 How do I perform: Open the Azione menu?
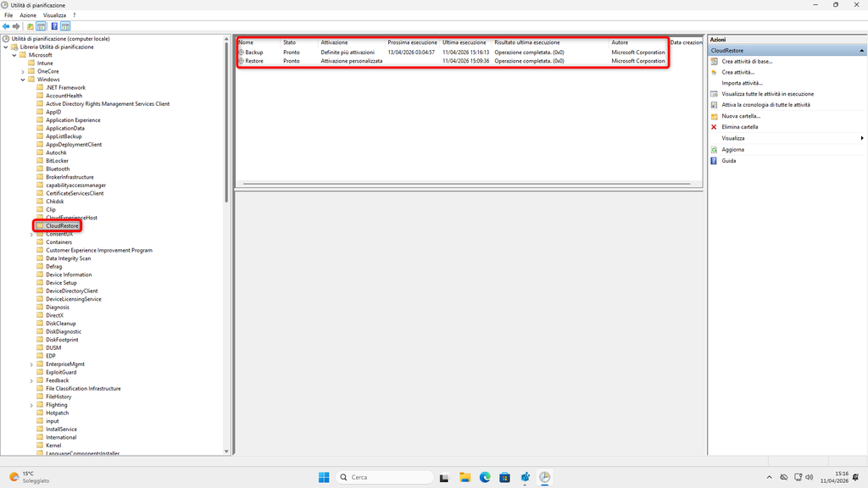28,15
